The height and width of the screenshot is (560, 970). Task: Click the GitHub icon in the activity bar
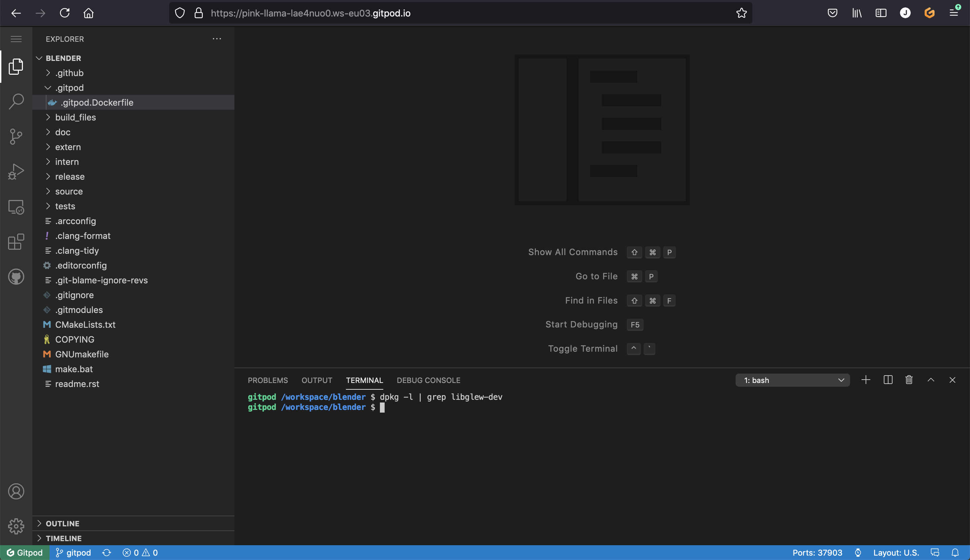pos(16,277)
